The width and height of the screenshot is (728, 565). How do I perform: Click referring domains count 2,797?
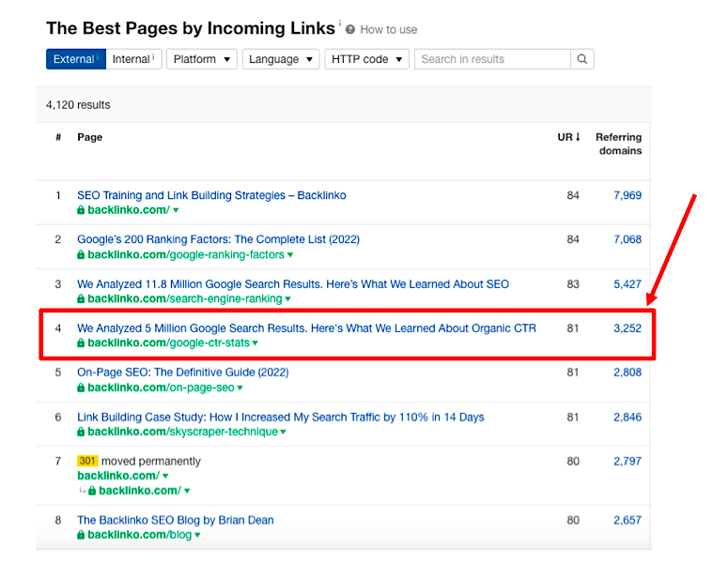click(627, 461)
